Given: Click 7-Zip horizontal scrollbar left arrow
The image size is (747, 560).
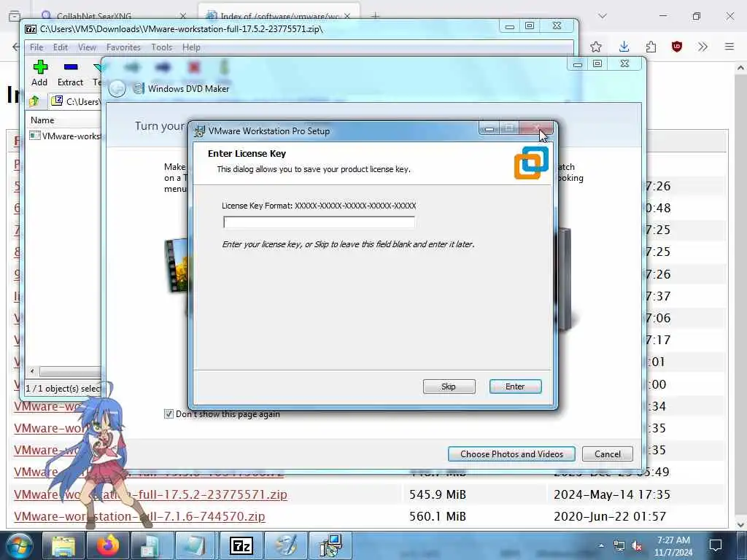Looking at the screenshot, I should pyautogui.click(x=32, y=371).
